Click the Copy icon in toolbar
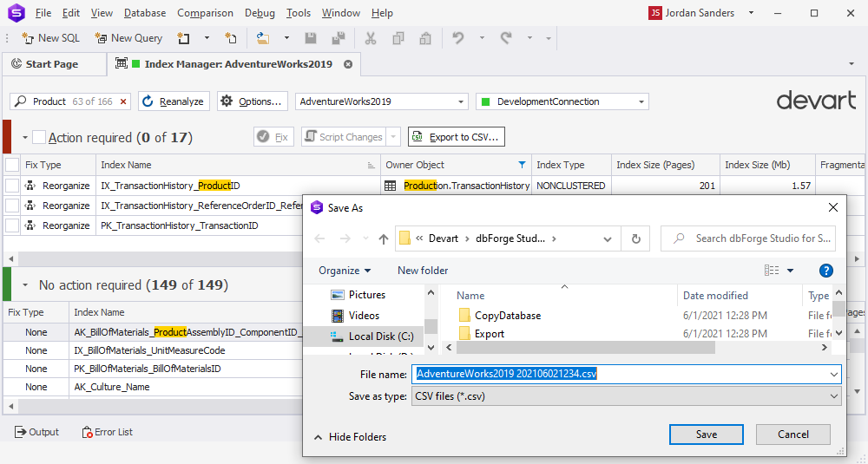868x464 pixels. pos(398,38)
